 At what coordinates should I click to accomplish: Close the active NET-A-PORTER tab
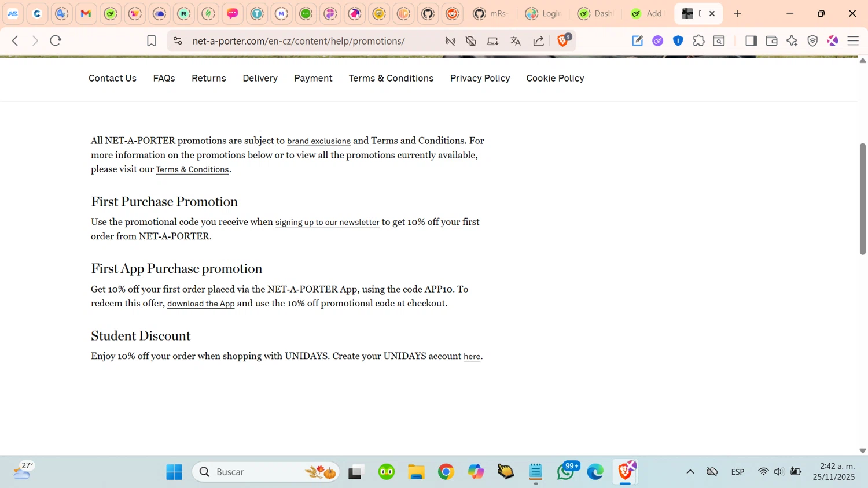coord(712,13)
